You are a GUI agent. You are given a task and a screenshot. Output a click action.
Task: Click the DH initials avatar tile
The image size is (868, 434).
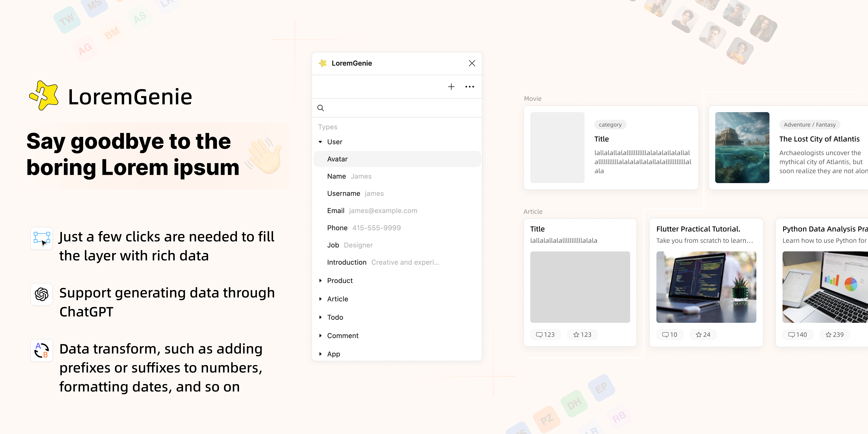pyautogui.click(x=574, y=403)
